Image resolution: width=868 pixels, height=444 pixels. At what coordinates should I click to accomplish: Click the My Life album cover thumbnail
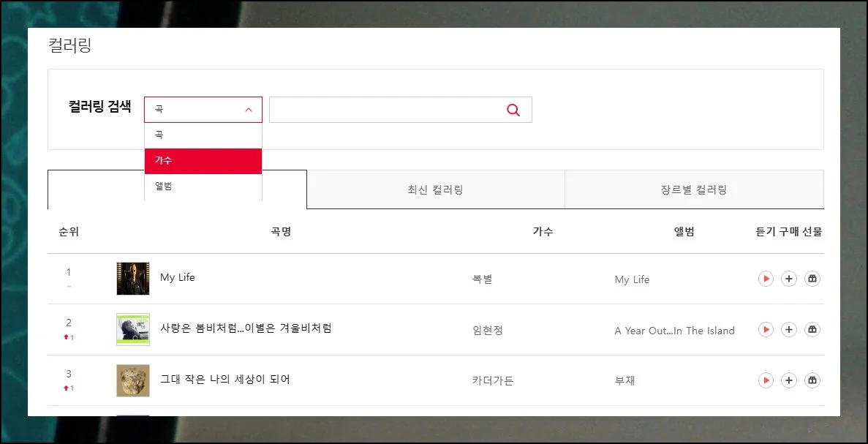point(133,279)
